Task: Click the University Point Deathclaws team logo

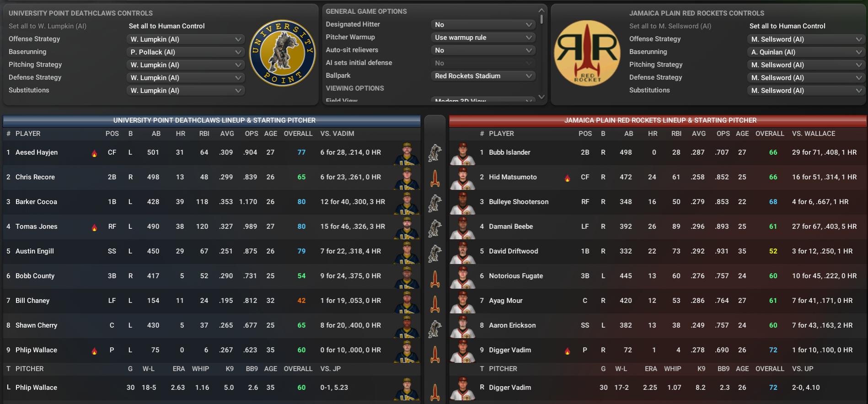Action: 282,53
